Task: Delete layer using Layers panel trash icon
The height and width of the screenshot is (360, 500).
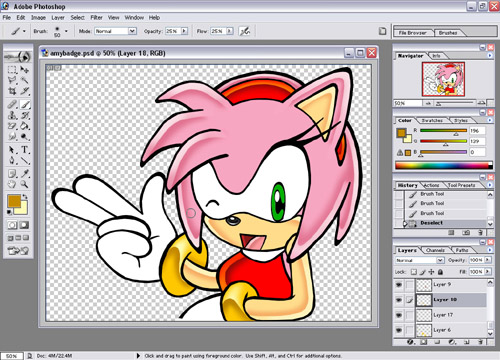Action: tap(481, 342)
